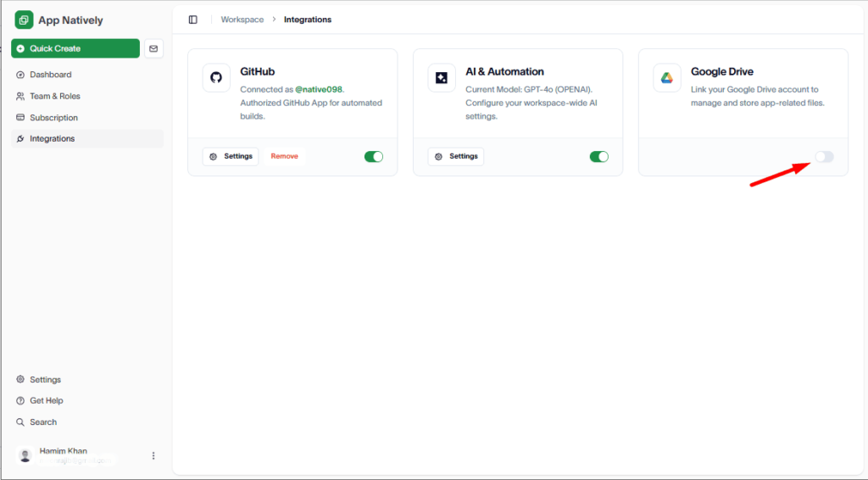Click the AI & Automation card title

(x=505, y=71)
